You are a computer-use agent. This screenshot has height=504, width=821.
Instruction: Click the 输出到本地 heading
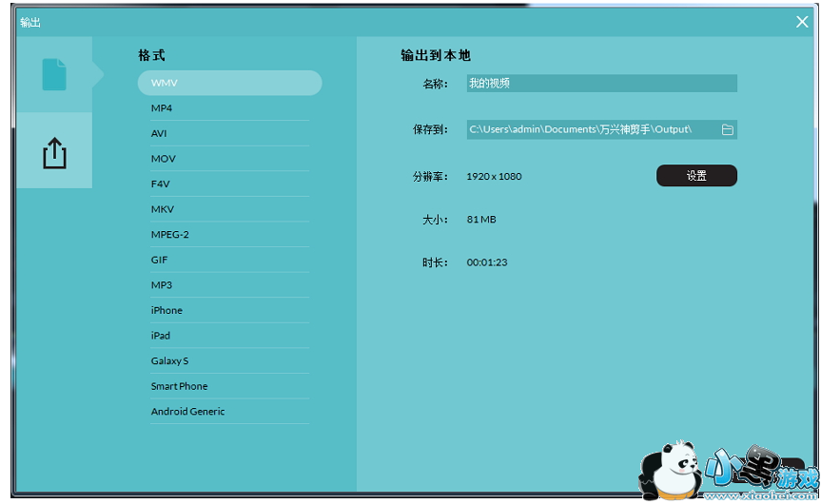click(x=436, y=55)
